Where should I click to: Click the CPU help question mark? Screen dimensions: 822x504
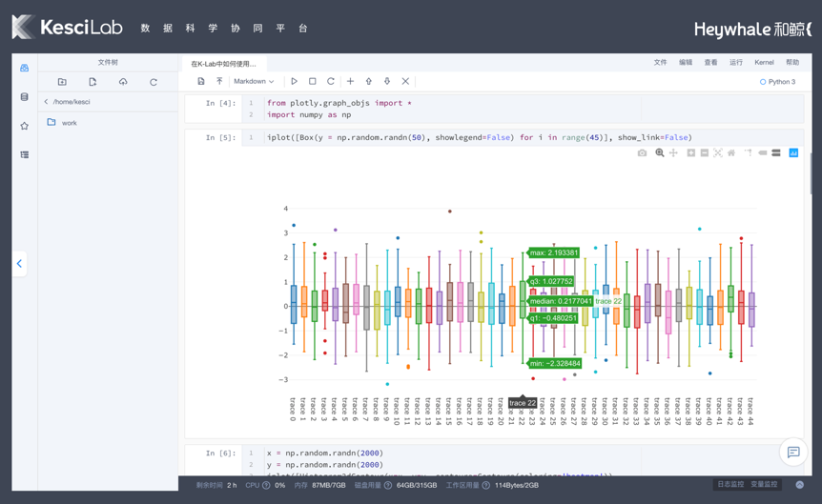(x=266, y=485)
